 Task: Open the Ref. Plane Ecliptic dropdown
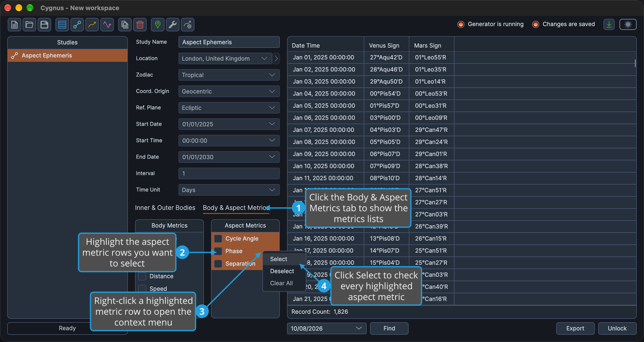[229, 108]
